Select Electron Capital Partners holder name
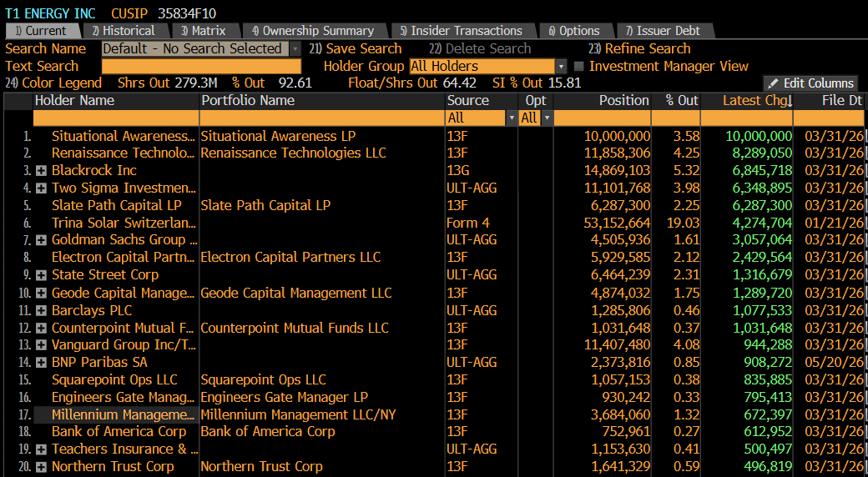This screenshot has width=868, height=477. 123,258
